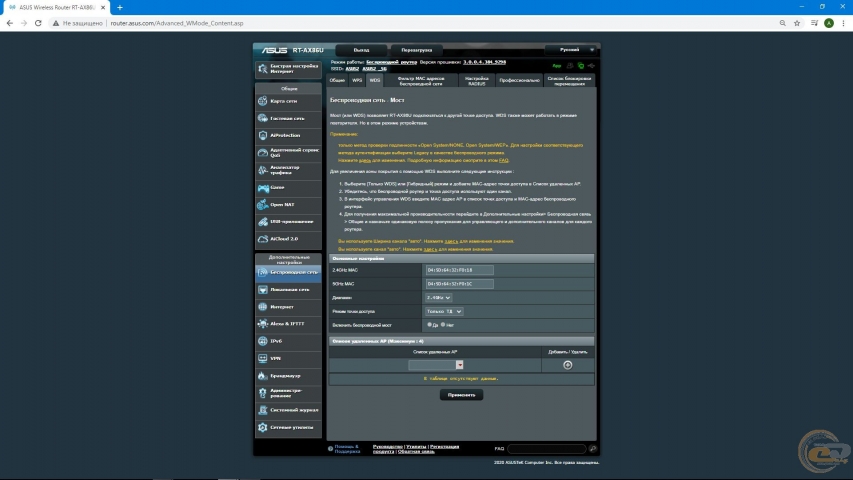Viewport: 853px width, 480px height.
Task: Open the VPN sidebar item
Action: click(288, 359)
